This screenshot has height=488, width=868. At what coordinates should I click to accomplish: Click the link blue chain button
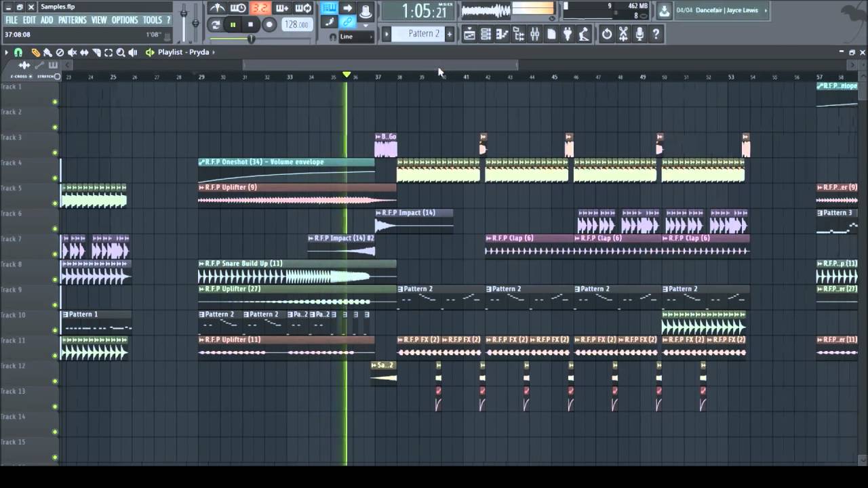click(347, 22)
